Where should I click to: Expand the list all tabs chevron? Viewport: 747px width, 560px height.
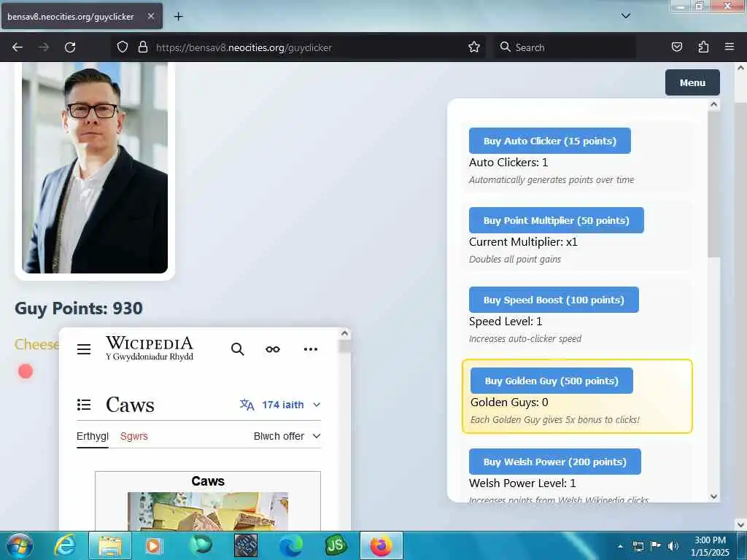coord(625,16)
